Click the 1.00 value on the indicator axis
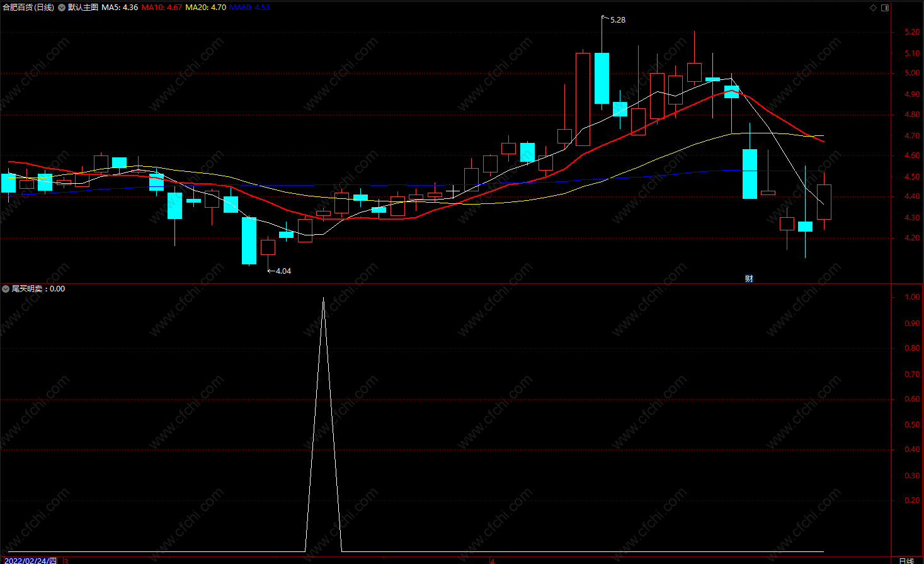The image size is (924, 564). pos(912,297)
